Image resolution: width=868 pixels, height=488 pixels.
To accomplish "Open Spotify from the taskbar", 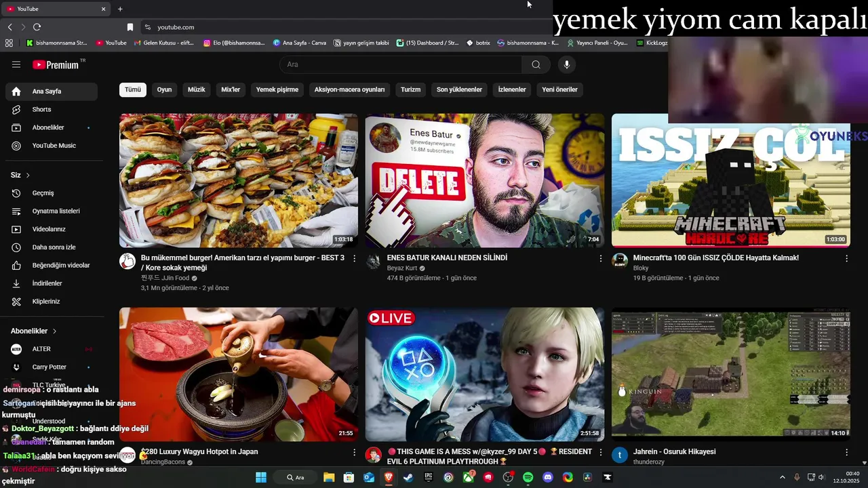I will 528,477.
